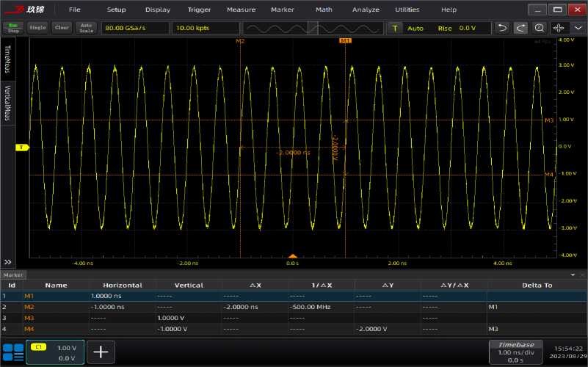The image size is (588, 367).
Task: Click the blue windows grid icon
Action: coord(12,352)
